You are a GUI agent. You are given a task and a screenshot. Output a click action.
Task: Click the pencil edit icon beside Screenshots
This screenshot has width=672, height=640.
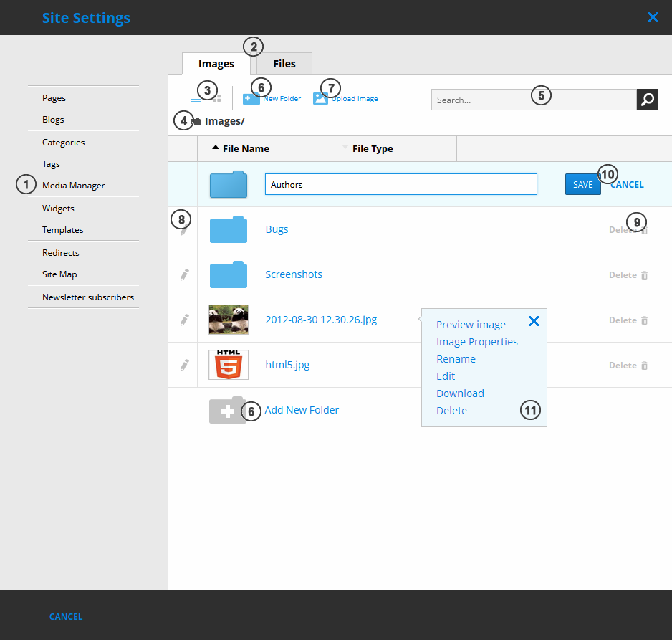184,274
